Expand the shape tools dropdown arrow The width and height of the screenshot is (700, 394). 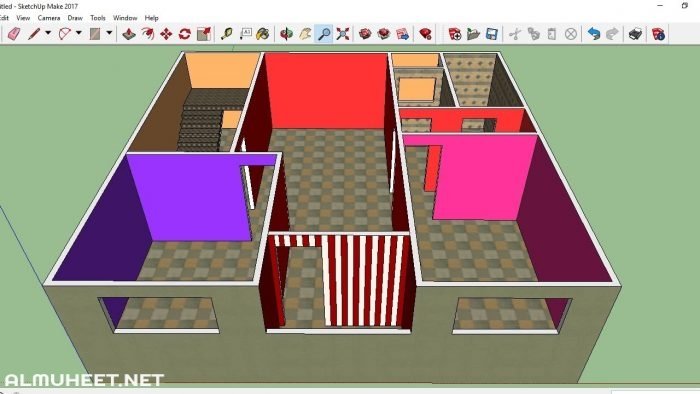pos(109,33)
